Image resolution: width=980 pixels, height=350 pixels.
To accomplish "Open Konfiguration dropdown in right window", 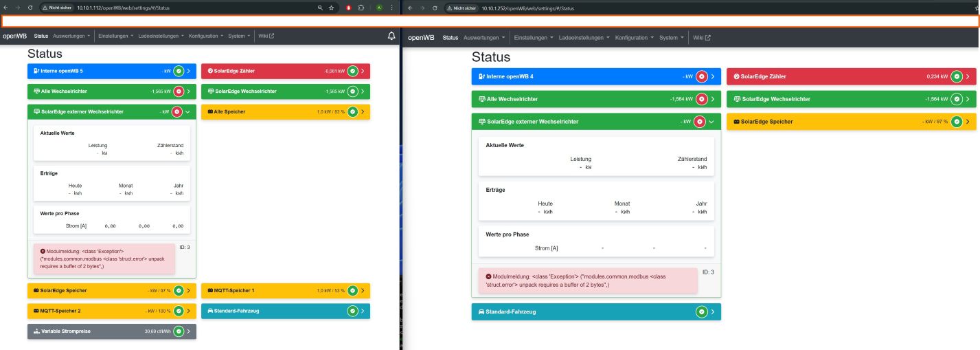I will tap(634, 38).
